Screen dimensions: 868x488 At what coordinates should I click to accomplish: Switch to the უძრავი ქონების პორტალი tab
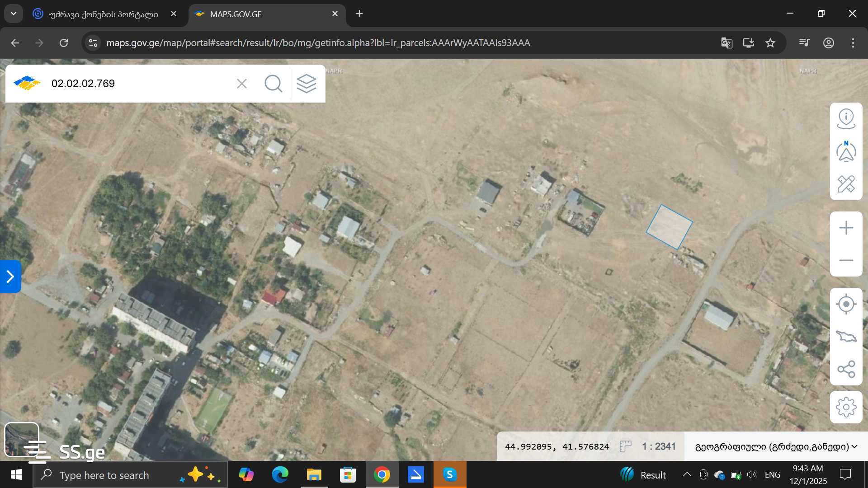click(x=103, y=14)
